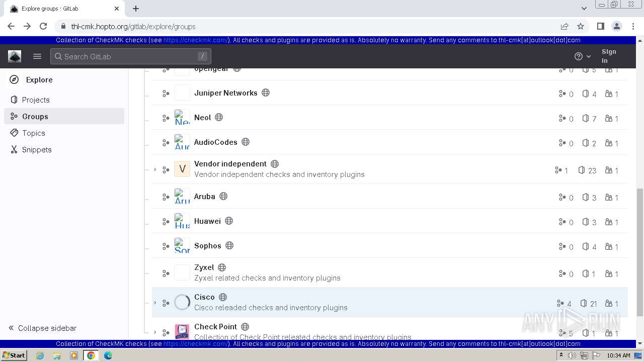Viewport: 644px width, 362px height.
Task: Click the Neol group avatar image
Action: (x=182, y=118)
